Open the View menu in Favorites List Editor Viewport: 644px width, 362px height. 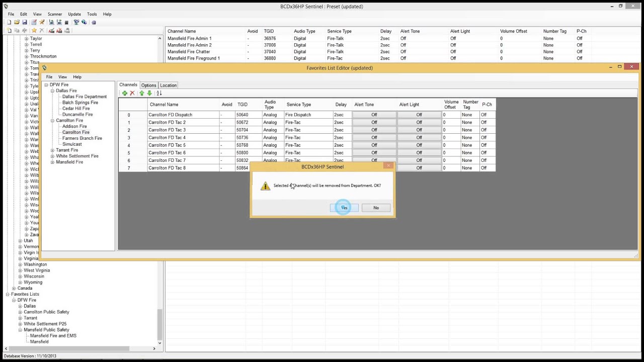tap(62, 77)
